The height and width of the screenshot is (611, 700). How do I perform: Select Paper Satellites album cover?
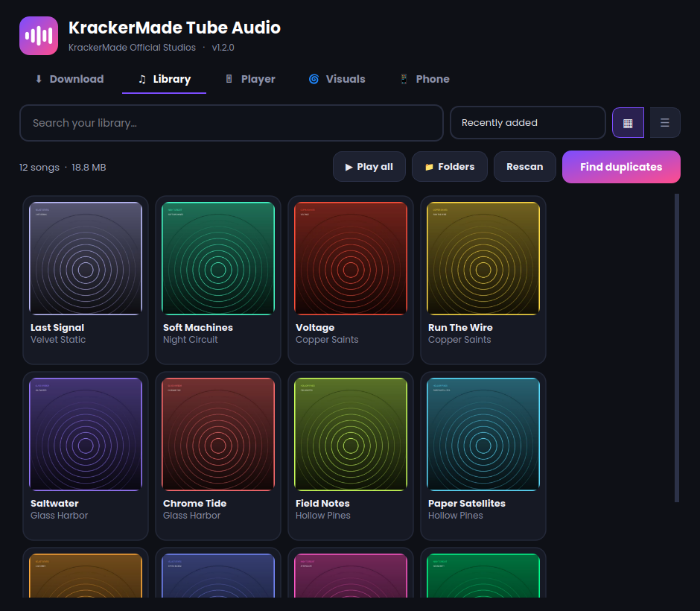coord(483,434)
